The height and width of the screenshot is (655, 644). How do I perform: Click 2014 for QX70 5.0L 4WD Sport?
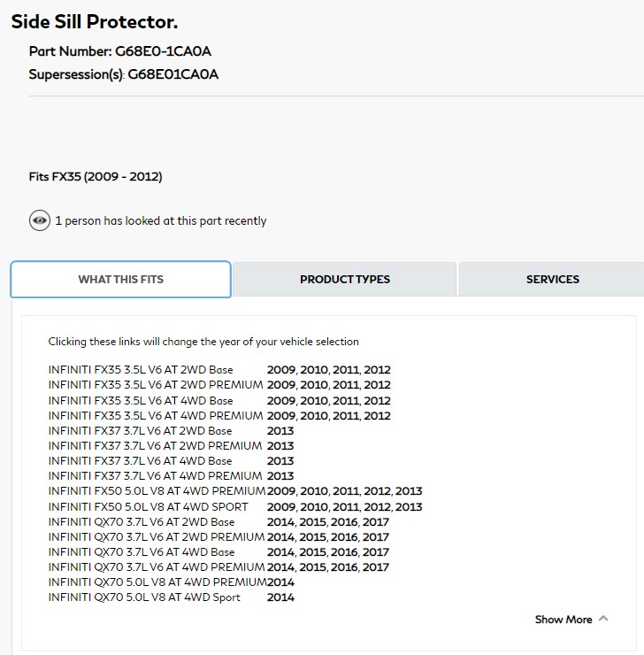point(281,597)
